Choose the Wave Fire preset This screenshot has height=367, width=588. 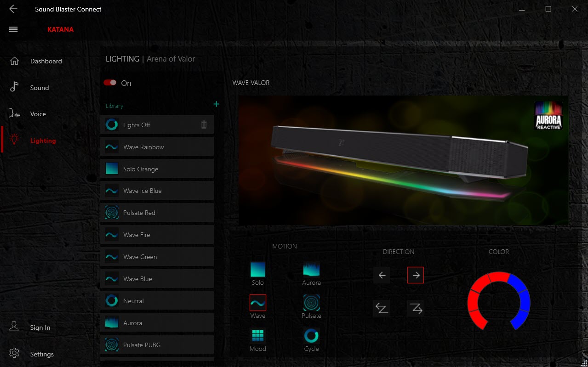coord(157,235)
